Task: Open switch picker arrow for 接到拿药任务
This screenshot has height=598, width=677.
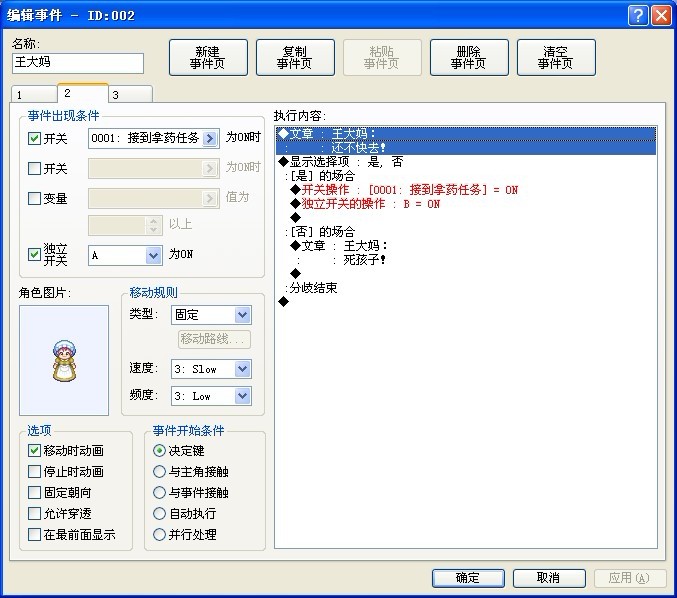Action: click(209, 138)
